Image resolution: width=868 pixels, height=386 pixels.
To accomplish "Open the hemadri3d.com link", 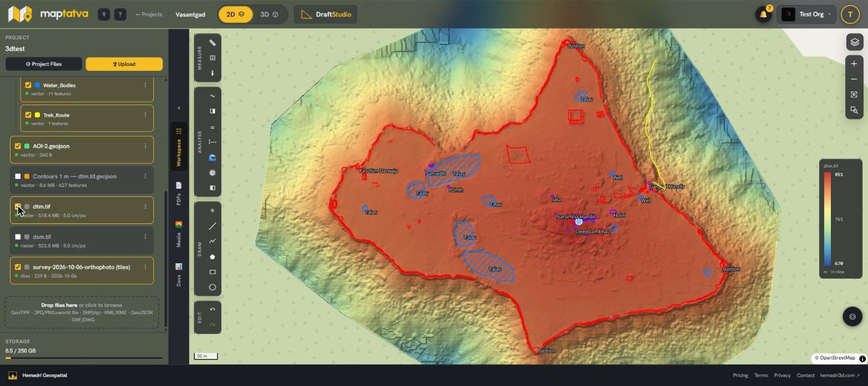I will click(840, 375).
